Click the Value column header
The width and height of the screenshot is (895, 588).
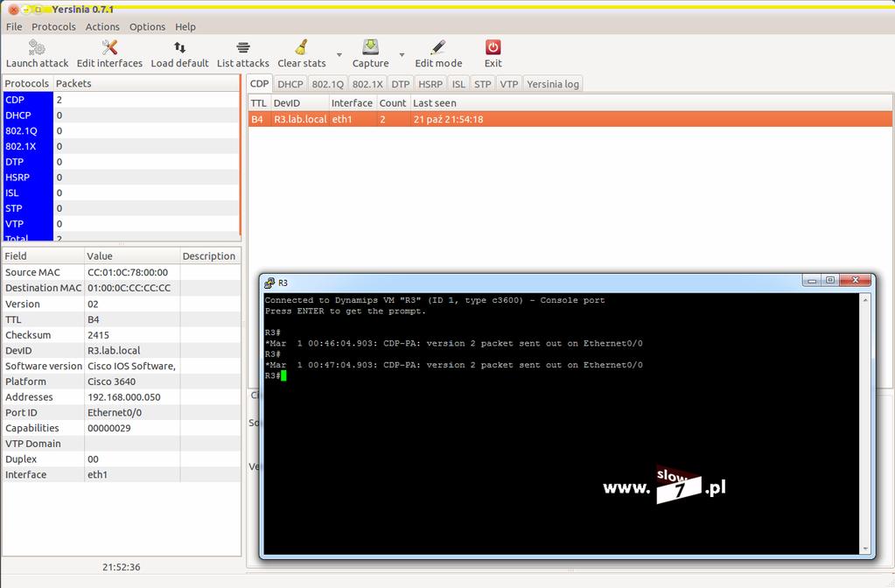click(132, 256)
